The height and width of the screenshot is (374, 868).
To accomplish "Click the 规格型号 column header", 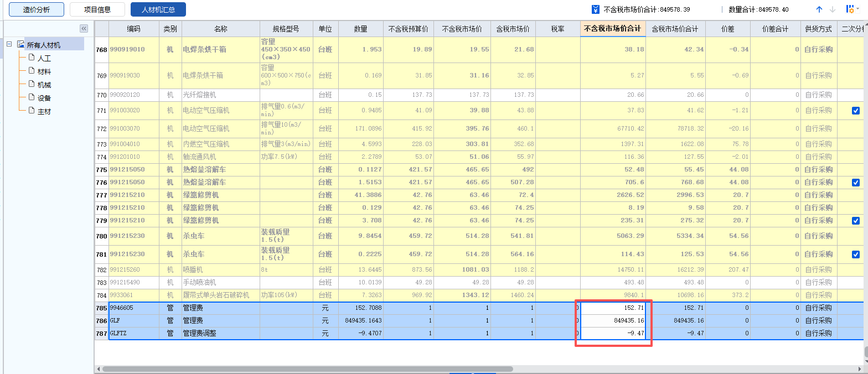I will (x=286, y=29).
